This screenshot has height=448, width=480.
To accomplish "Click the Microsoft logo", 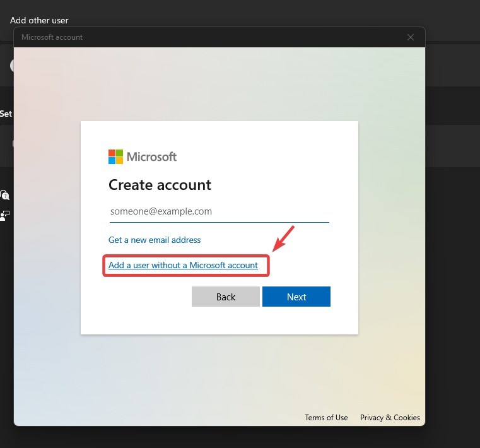I will (143, 156).
